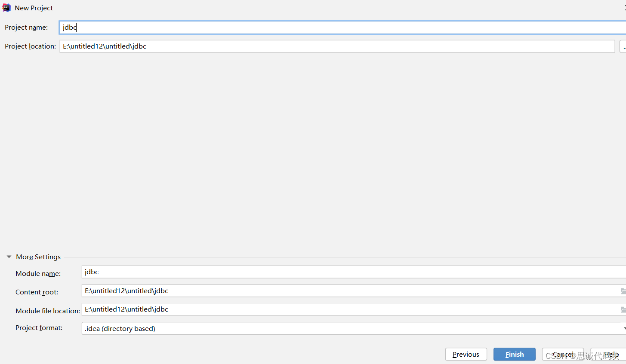The width and height of the screenshot is (626, 364).
Task: Click the Cancel button
Action: tap(563, 354)
